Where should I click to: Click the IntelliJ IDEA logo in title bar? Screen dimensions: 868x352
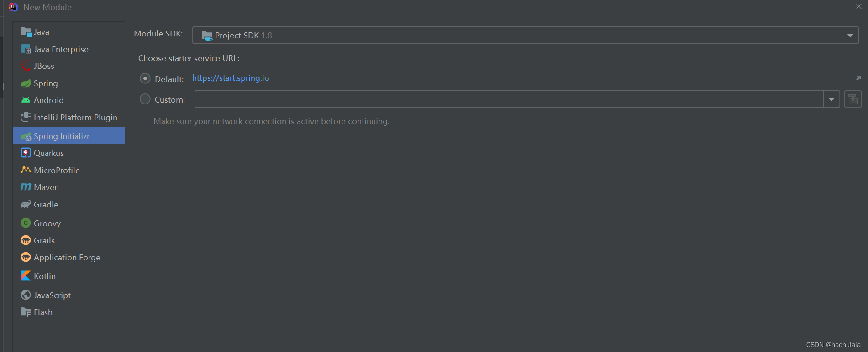coord(13,7)
